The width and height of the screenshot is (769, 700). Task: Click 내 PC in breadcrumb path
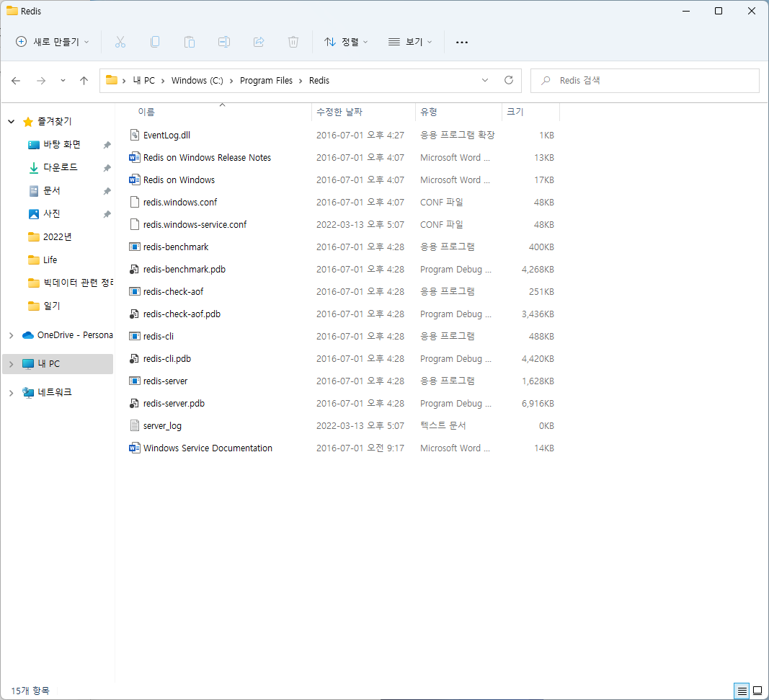143,81
